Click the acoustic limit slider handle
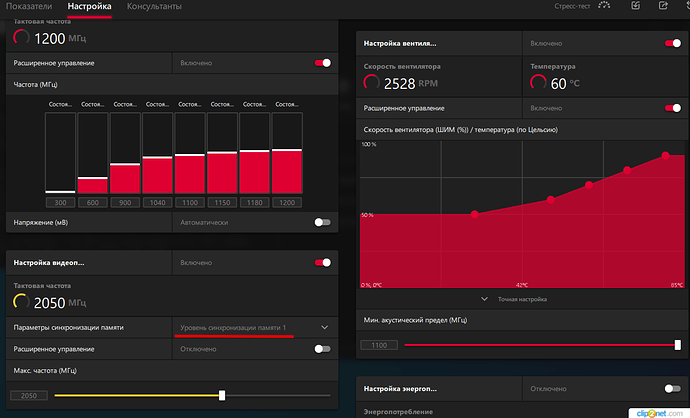The width and height of the screenshot is (690, 418). 678,345
